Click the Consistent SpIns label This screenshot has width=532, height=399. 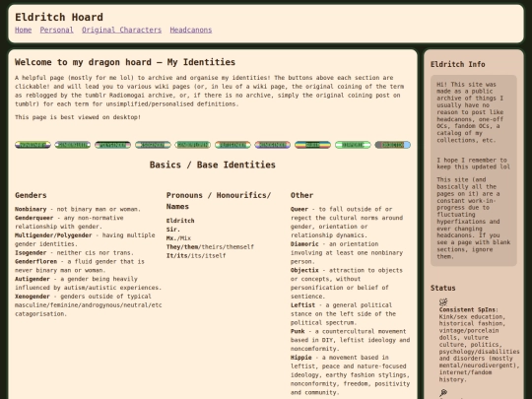click(468, 309)
